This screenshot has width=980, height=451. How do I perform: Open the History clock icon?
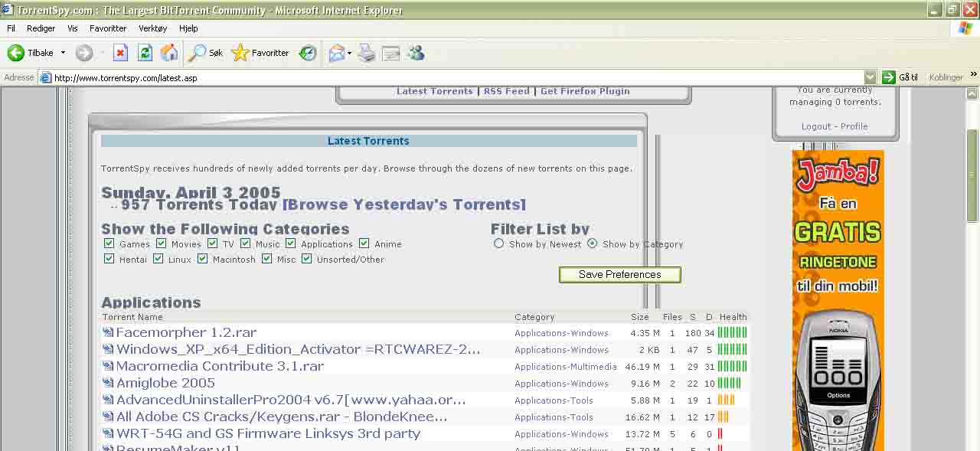coord(308,53)
